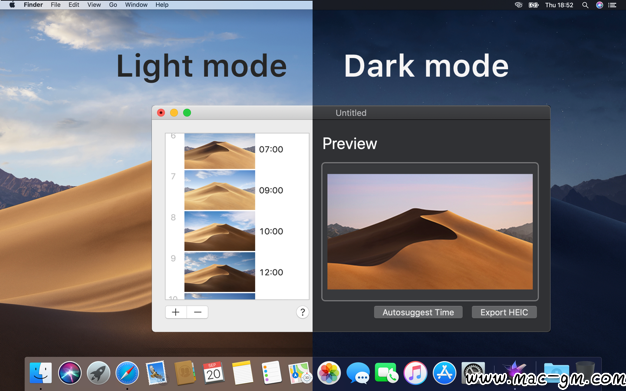Select the 12:00 dune thumbnail

pos(220,272)
